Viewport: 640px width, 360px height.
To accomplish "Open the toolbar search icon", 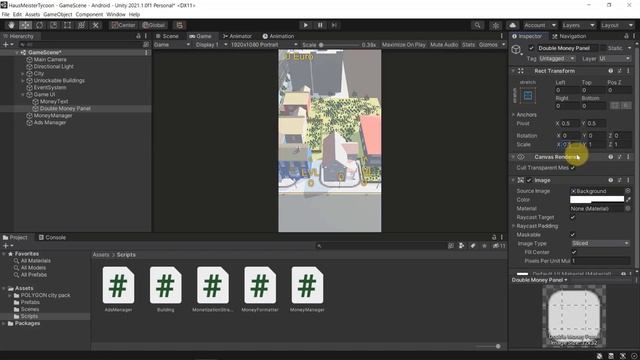I will coord(477,25).
